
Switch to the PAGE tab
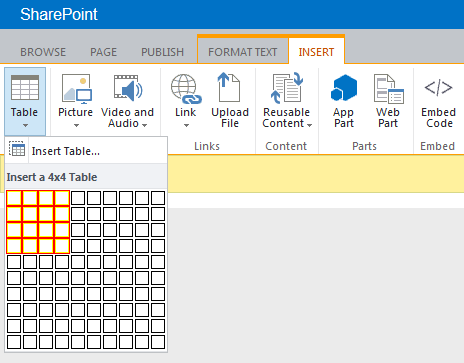(x=104, y=52)
